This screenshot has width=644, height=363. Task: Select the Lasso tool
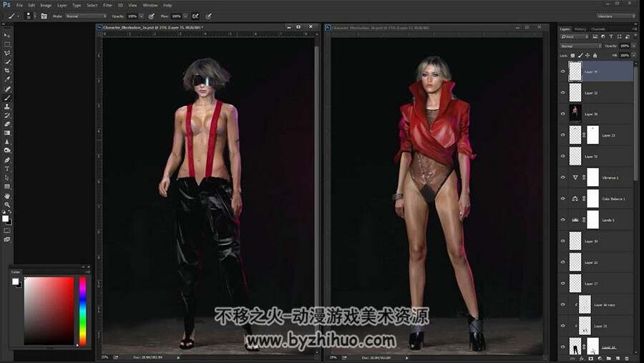click(7, 53)
